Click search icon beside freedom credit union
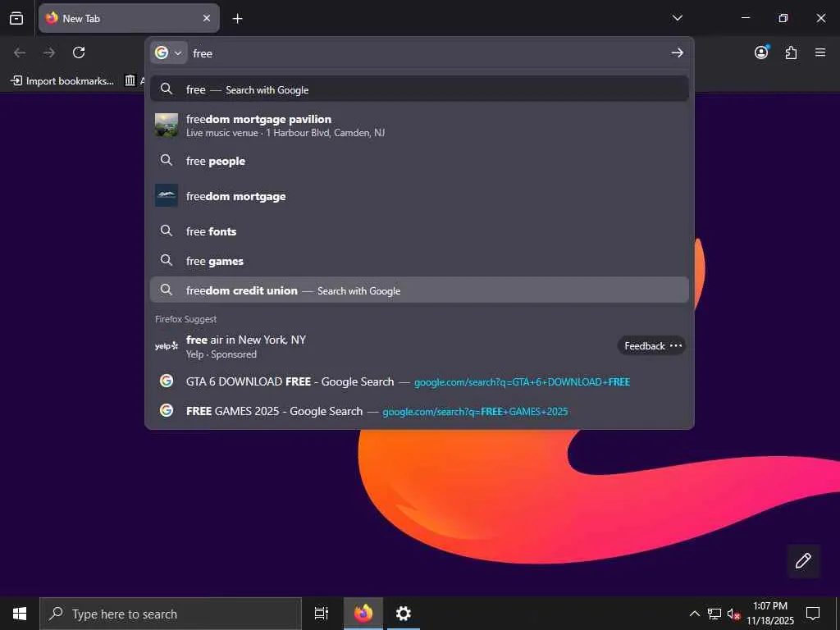 (x=167, y=290)
